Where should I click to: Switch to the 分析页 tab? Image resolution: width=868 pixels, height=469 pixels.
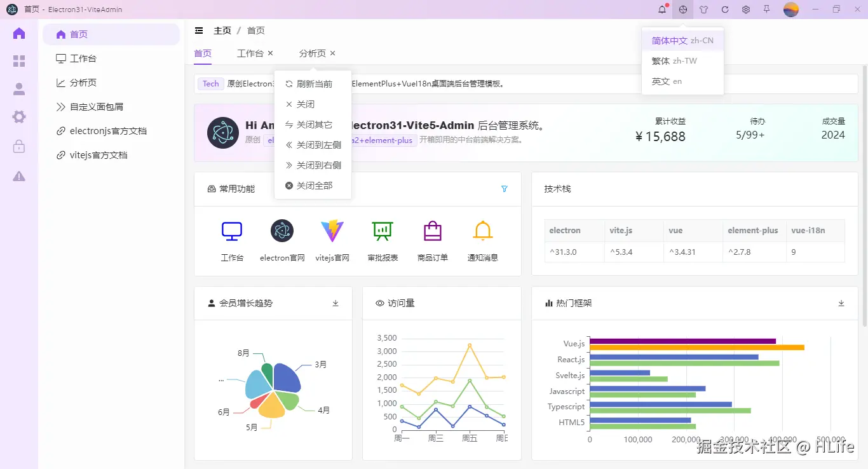(x=313, y=53)
